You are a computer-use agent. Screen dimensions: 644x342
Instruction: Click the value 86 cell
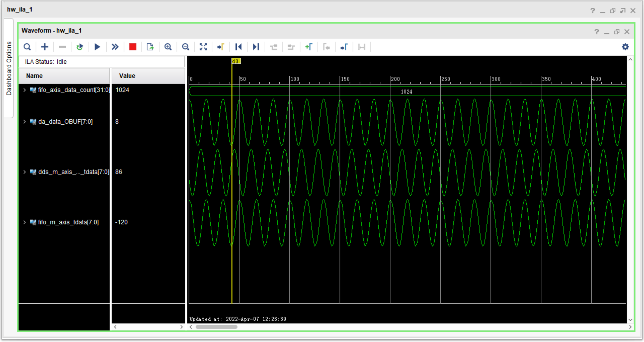coord(119,172)
